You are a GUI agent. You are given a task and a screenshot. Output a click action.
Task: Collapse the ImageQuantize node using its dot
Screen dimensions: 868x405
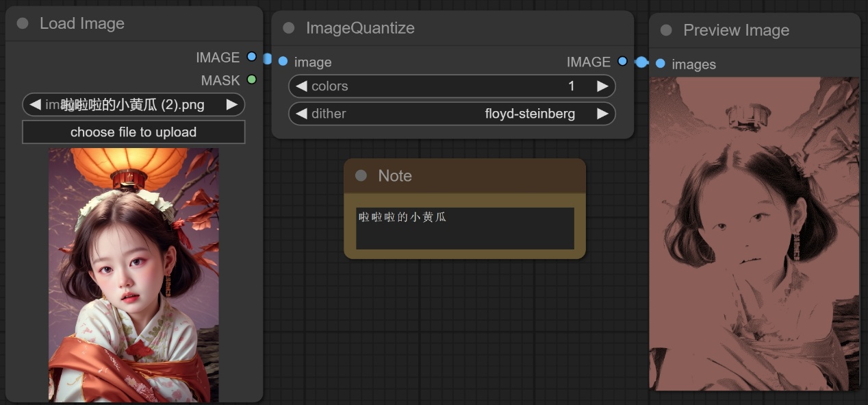click(x=289, y=28)
